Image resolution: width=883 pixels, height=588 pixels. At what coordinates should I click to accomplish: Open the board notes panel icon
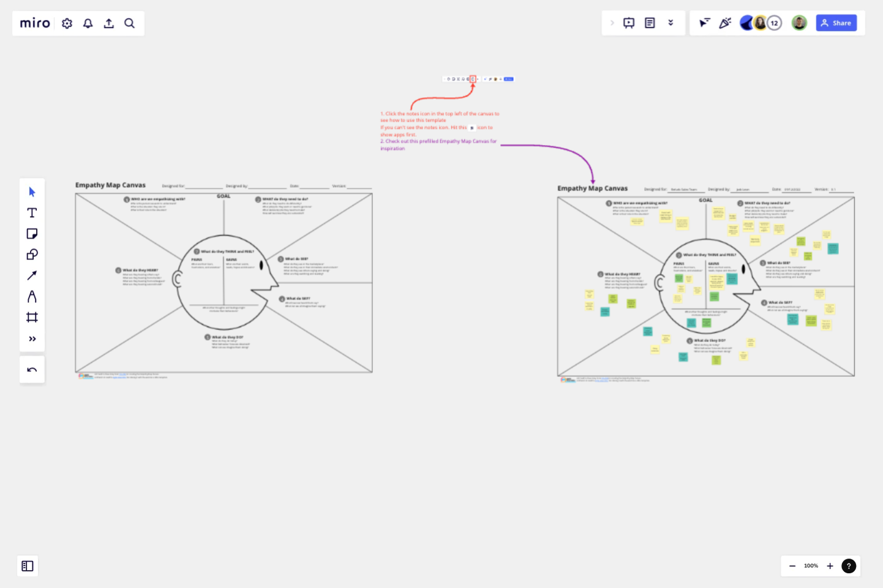(x=650, y=23)
